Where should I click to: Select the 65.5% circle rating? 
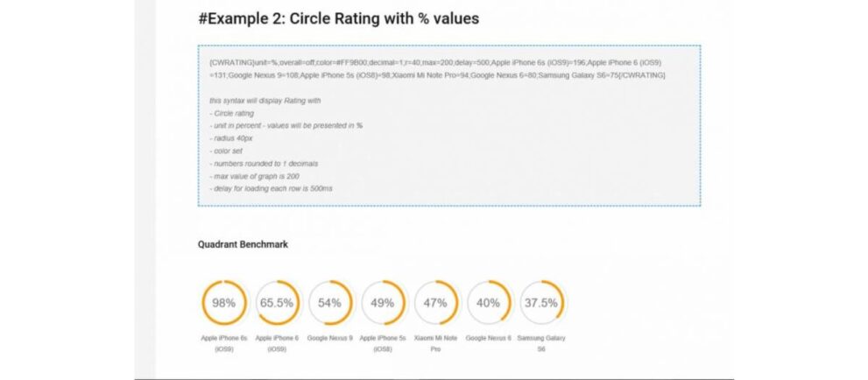click(277, 303)
